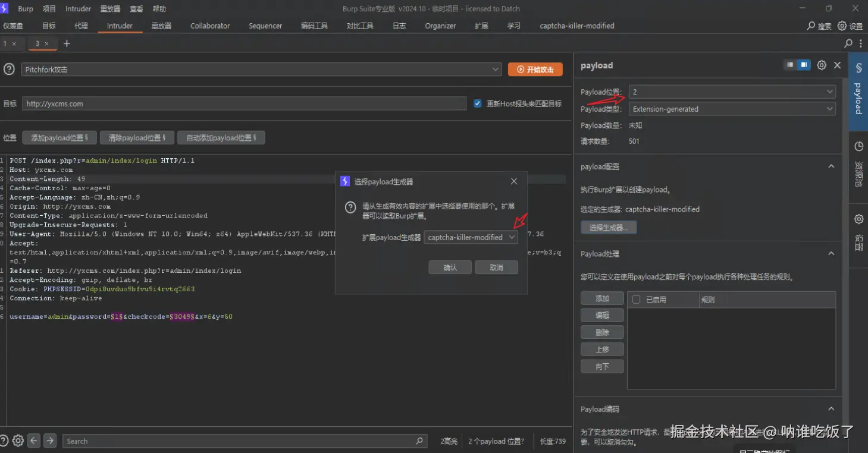
Task: Collapse the Payload处理 section
Action: coord(831,253)
